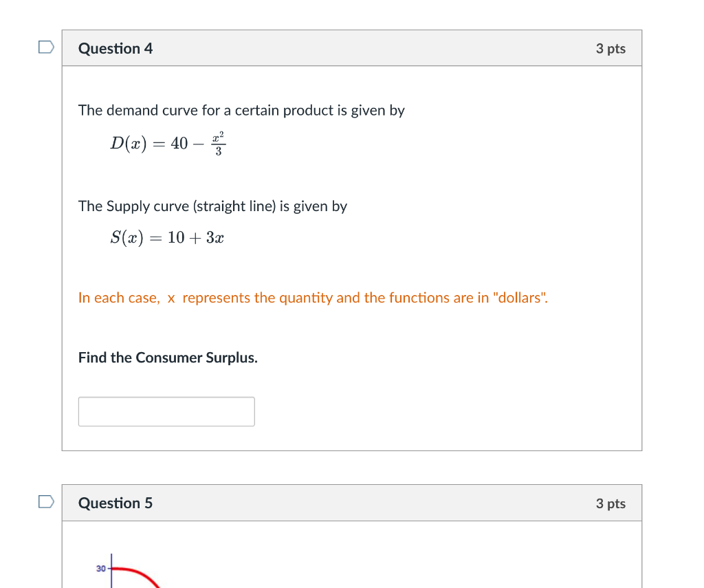Click the 30 mark on the graph axis
The width and height of the screenshot is (704, 588).
point(100,567)
